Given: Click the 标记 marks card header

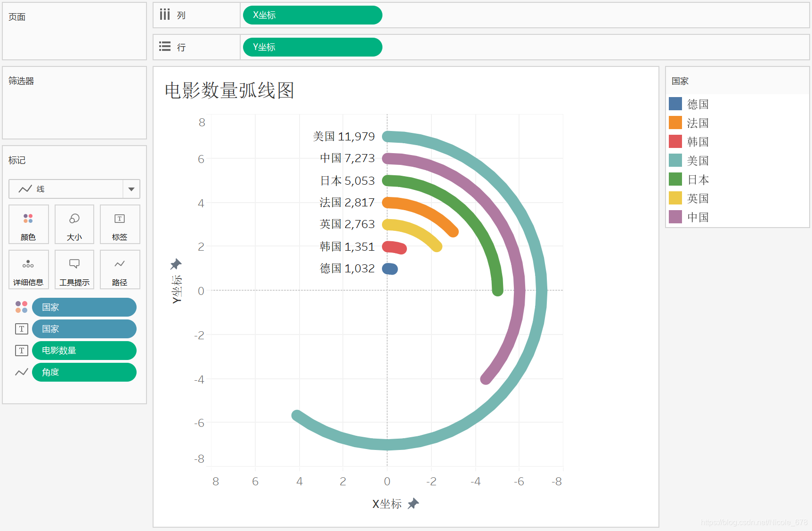Looking at the screenshot, I should click(17, 160).
